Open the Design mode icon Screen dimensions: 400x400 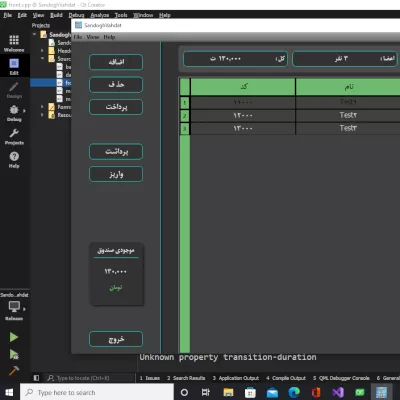[14, 90]
